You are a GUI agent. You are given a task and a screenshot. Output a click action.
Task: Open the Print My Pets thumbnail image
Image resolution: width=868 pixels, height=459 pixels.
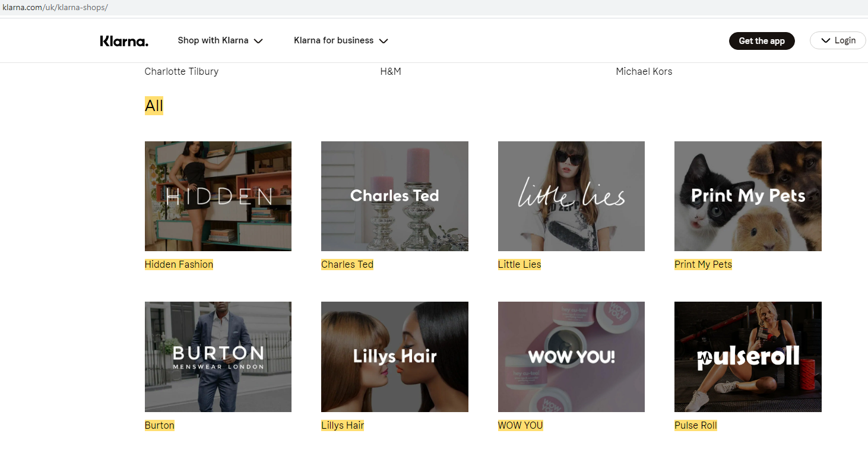click(748, 196)
